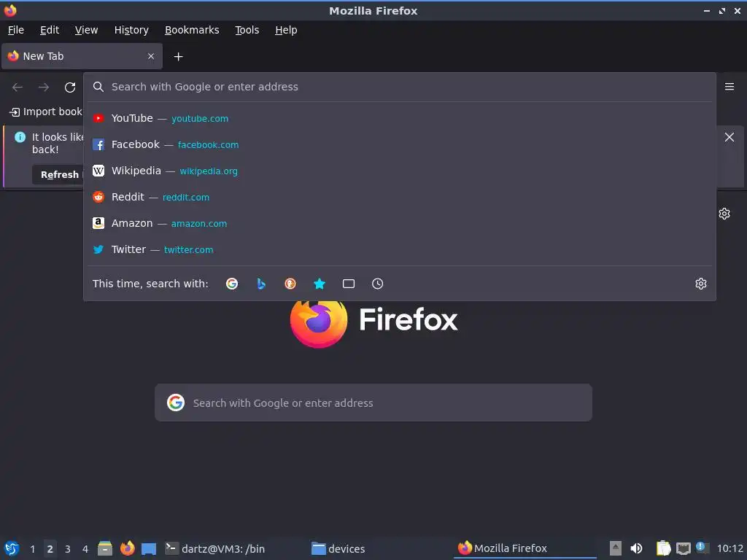Click the eject media tray icon

point(616,548)
